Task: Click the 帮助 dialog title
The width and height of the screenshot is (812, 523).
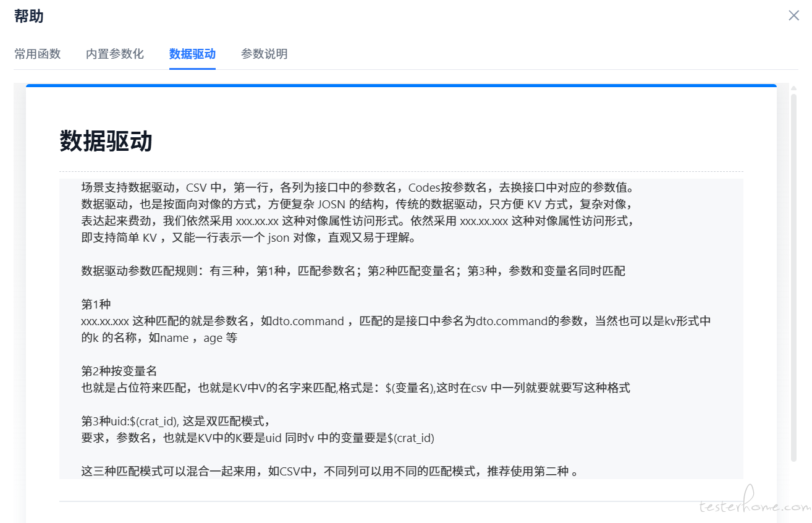Action: (x=29, y=16)
